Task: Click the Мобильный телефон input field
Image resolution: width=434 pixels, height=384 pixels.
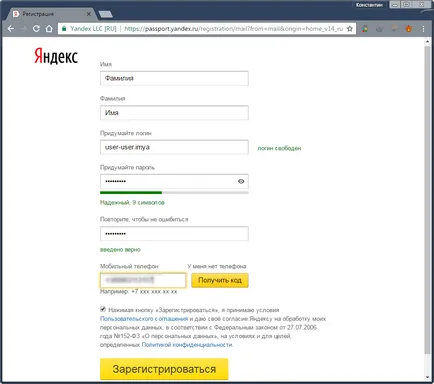Action: pos(143,280)
